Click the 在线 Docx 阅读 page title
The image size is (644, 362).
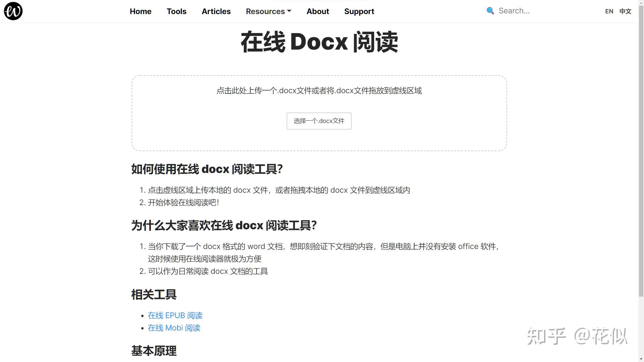319,42
